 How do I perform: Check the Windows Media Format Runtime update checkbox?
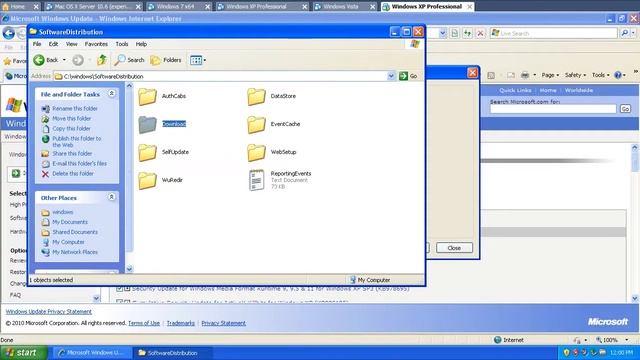point(119,289)
